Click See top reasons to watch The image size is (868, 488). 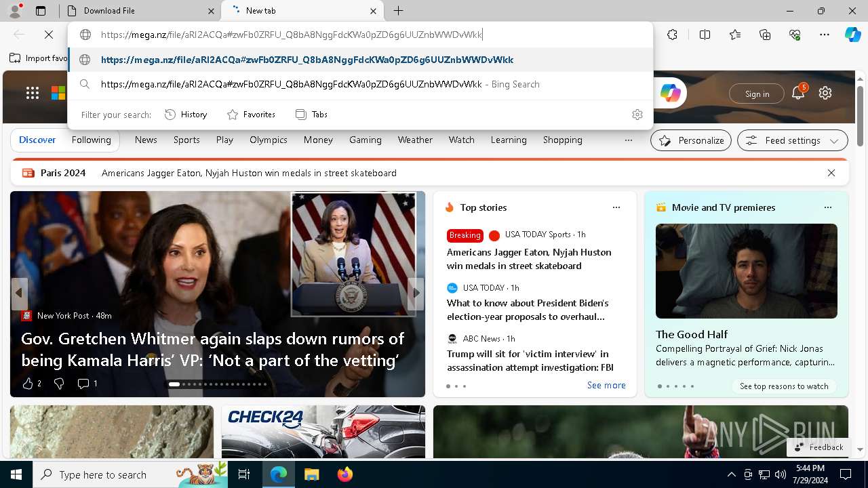click(784, 386)
